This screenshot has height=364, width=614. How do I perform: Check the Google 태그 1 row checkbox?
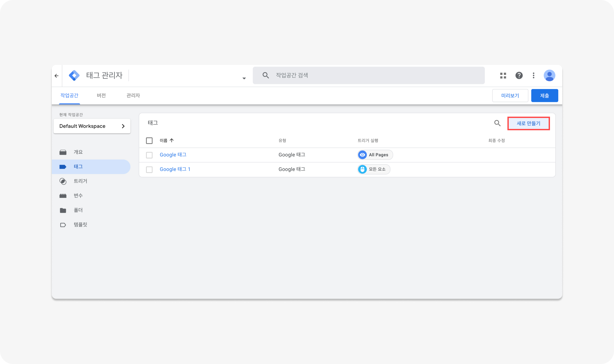(149, 170)
